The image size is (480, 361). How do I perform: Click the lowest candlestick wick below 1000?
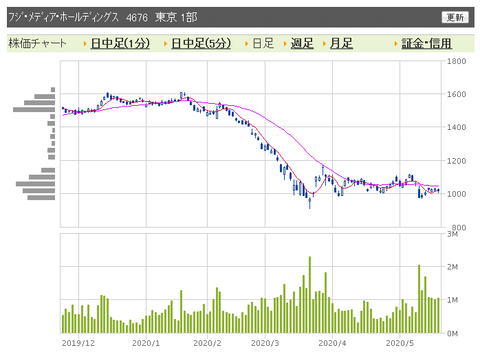click(x=310, y=203)
